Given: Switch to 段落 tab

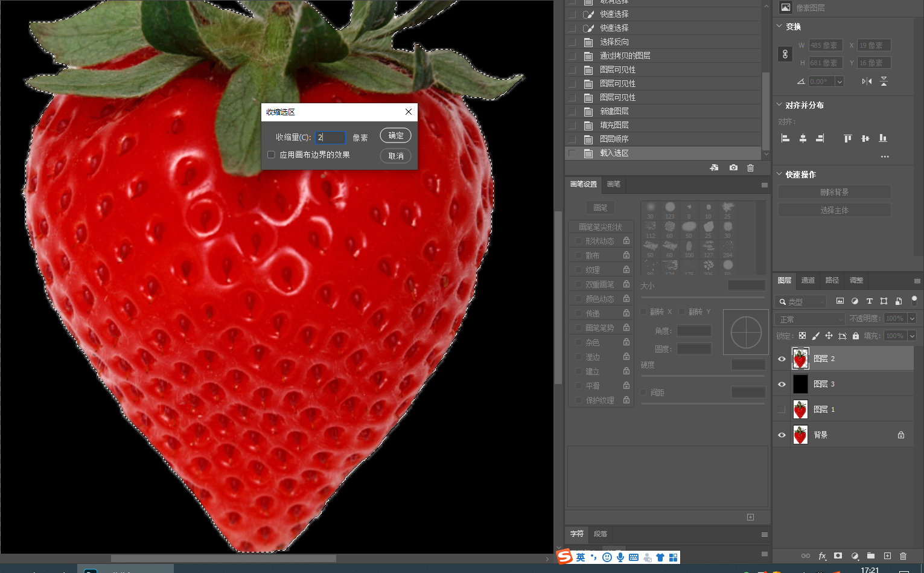Looking at the screenshot, I should click(x=601, y=534).
